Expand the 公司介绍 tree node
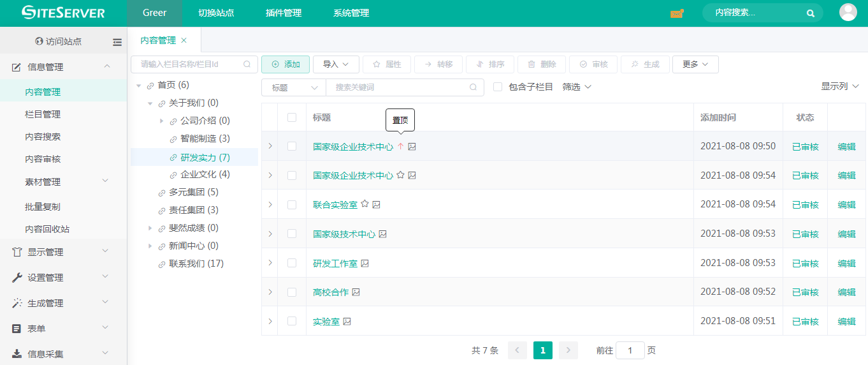 (x=161, y=121)
